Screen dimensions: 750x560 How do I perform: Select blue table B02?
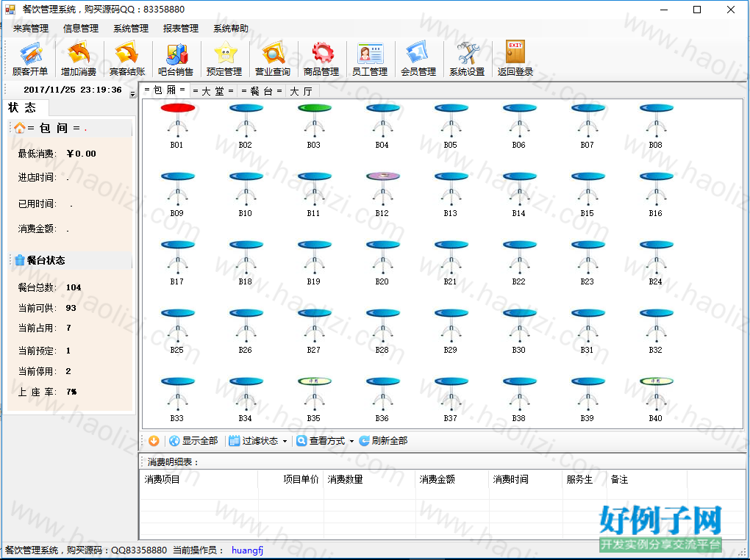tap(246, 125)
